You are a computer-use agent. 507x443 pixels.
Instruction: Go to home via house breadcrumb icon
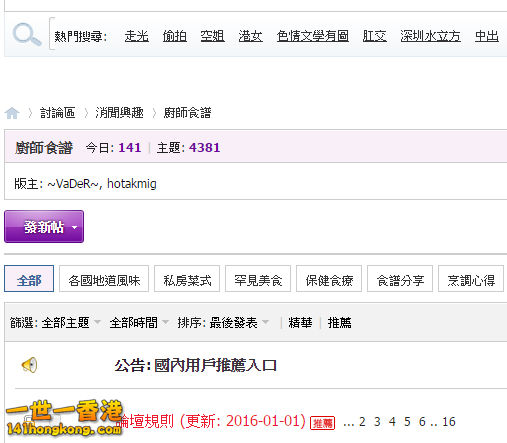tap(12, 113)
